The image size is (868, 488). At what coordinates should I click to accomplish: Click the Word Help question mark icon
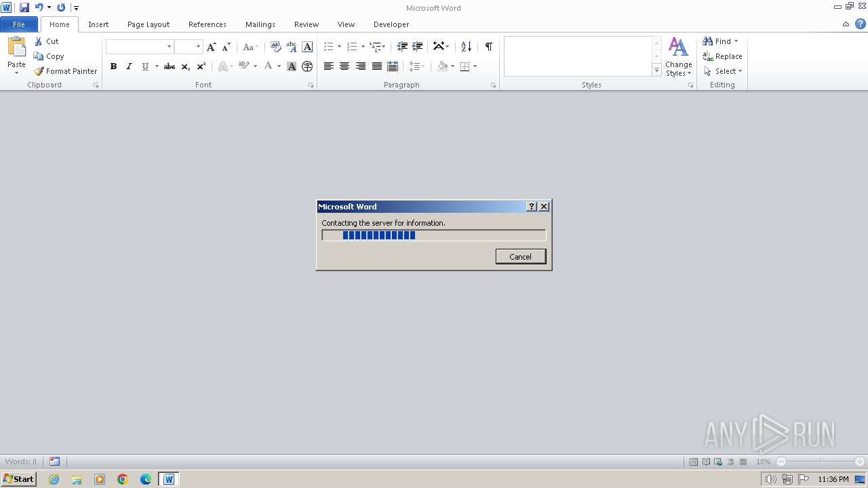[x=861, y=24]
